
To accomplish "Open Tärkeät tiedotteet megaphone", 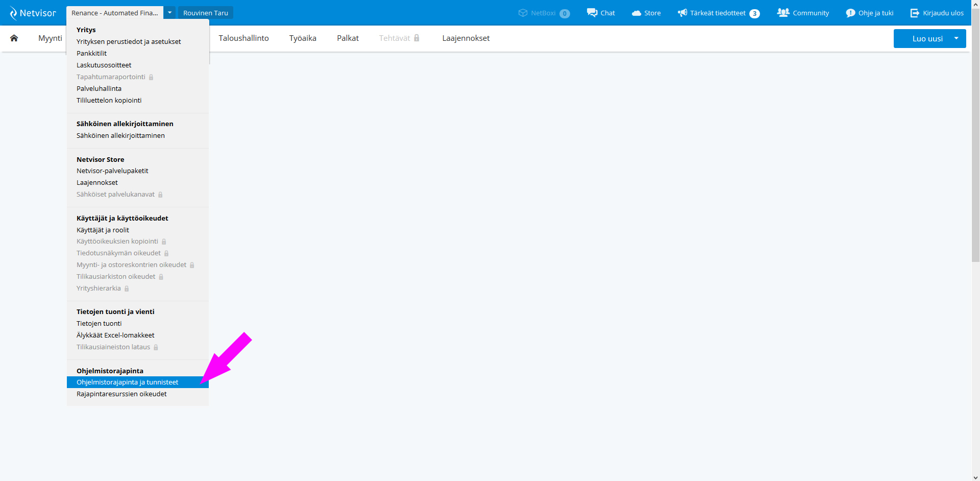I will pyautogui.click(x=682, y=13).
